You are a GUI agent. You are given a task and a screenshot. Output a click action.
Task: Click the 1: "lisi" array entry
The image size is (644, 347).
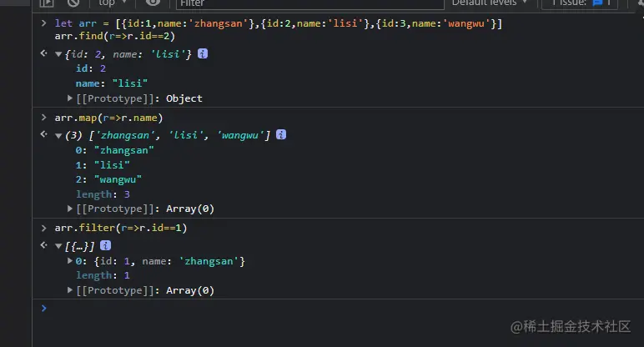pyautogui.click(x=103, y=165)
